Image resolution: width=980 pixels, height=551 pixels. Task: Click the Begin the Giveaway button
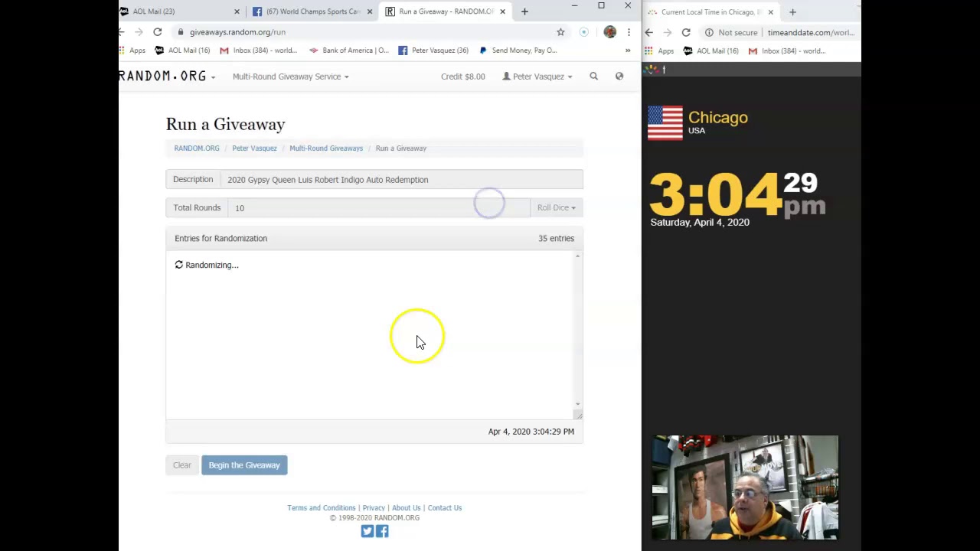244,465
